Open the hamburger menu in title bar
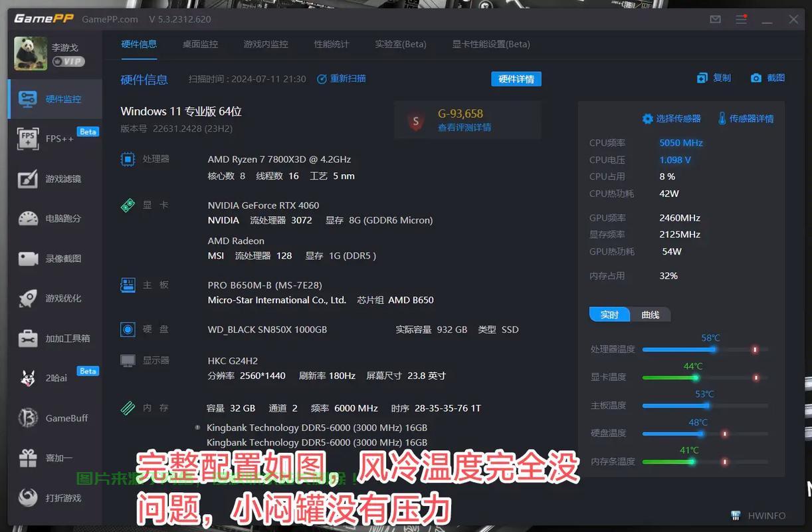The image size is (812, 532). pos(741,19)
